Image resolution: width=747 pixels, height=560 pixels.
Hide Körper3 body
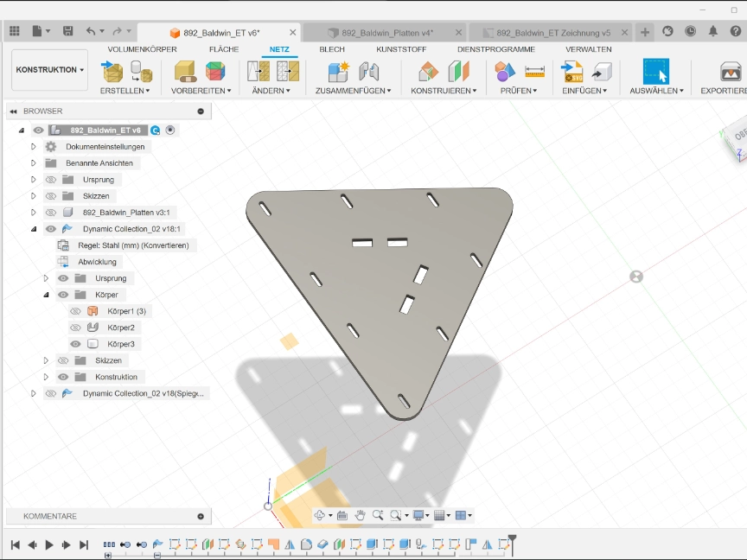click(75, 344)
